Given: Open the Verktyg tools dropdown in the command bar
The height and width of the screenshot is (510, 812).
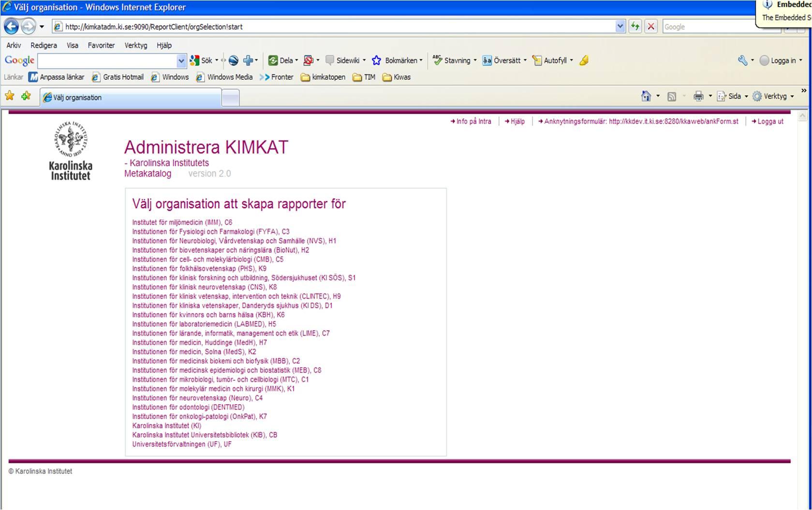Looking at the screenshot, I should click(x=792, y=96).
